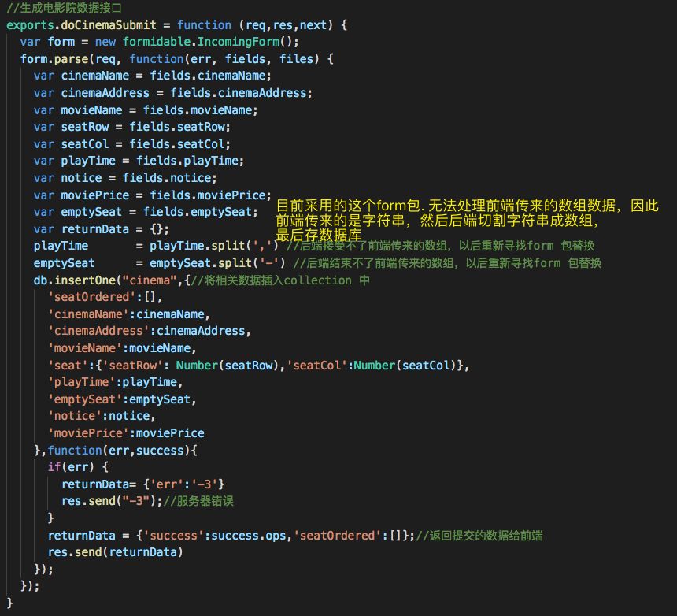Click 'res.send(returnData)' line
This screenshot has height=616, width=677.
click(115, 552)
